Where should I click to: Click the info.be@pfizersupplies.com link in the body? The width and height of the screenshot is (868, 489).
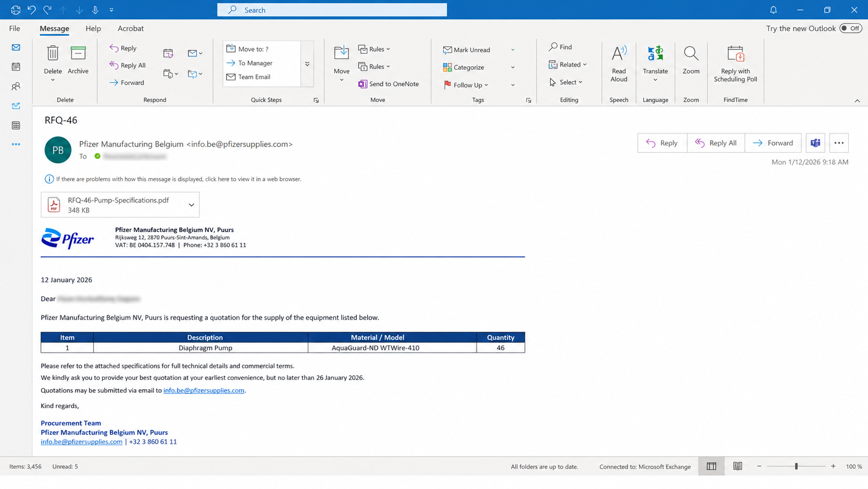204,390
